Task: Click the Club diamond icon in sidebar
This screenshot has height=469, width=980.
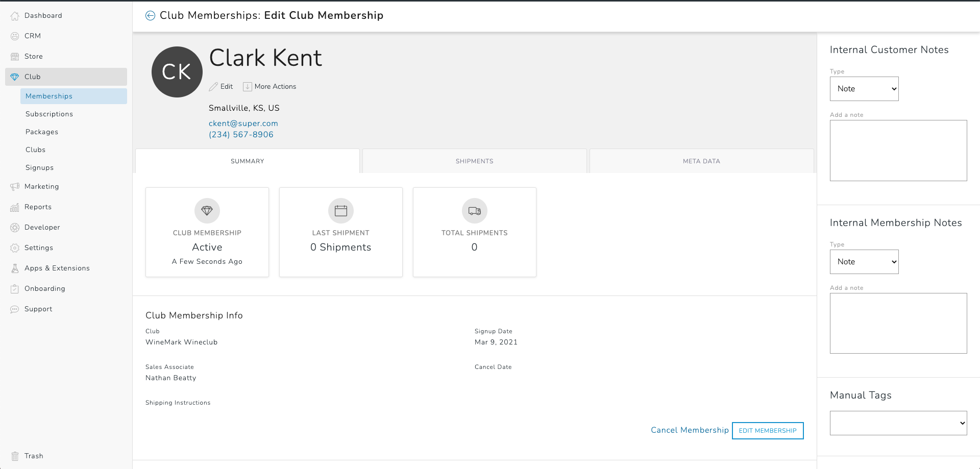Action: pos(15,77)
